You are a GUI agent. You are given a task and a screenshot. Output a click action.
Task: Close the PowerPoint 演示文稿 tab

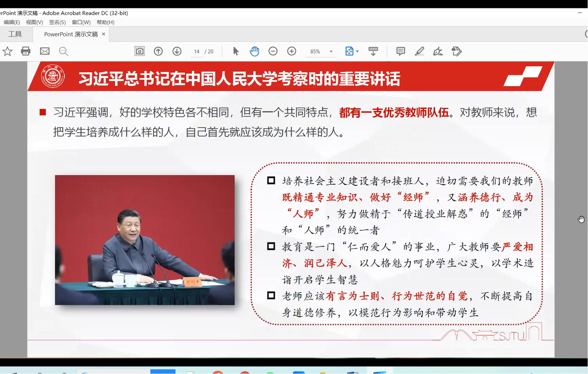[x=104, y=34]
